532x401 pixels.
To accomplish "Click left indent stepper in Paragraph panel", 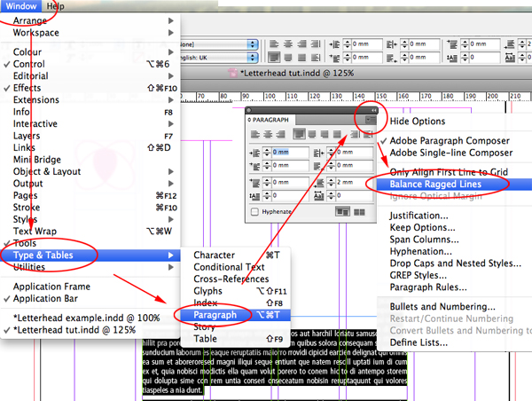I will [267, 153].
